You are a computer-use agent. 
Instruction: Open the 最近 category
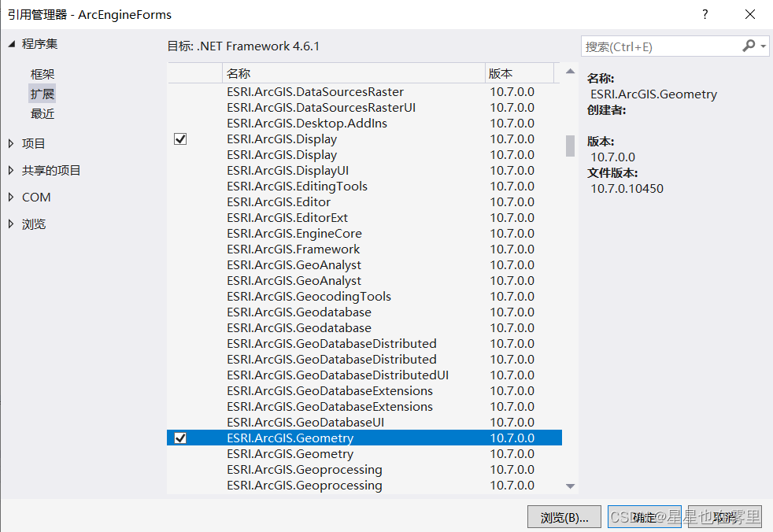[x=42, y=113]
